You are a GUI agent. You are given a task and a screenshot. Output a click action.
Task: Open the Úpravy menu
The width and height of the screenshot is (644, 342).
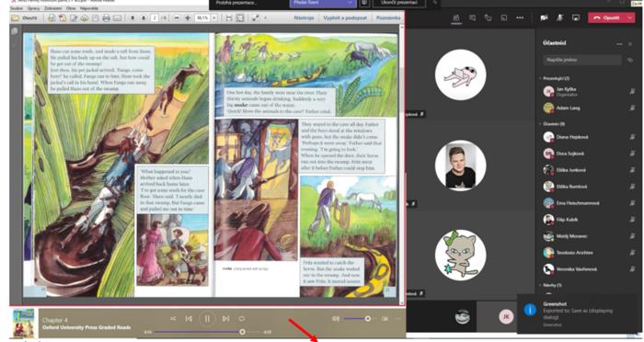(x=33, y=8)
